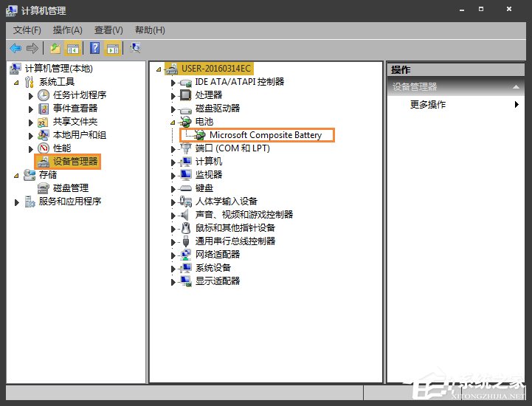This screenshot has height=406, width=532.
Task: Click the display adapters icon
Action: (186, 281)
